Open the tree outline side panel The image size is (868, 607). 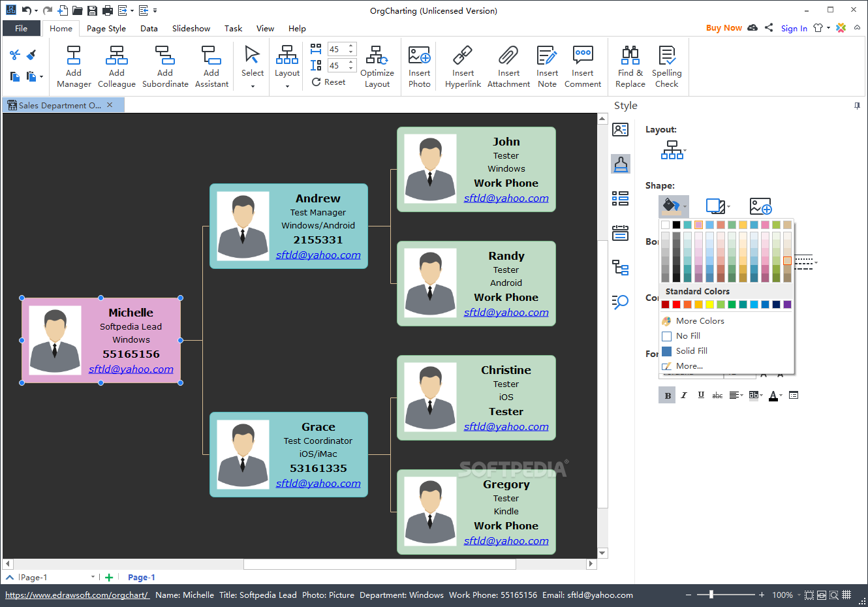pos(620,267)
